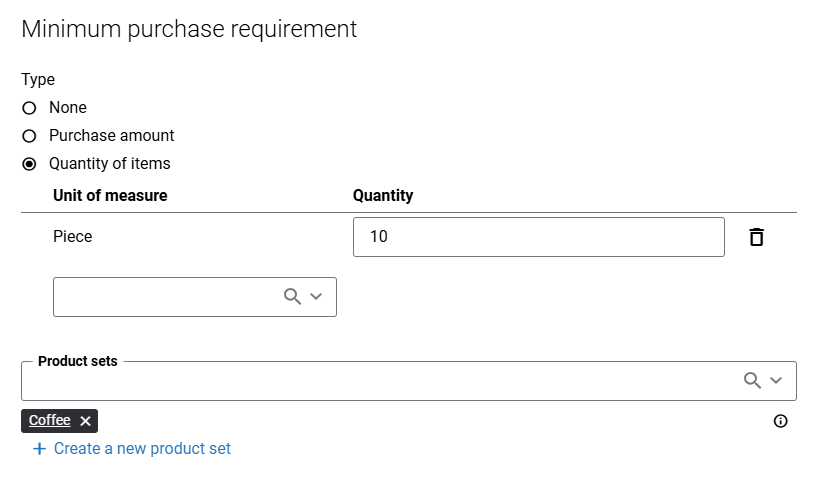The width and height of the screenshot is (821, 478).
Task: Click plus icon for new product set
Action: 39,449
